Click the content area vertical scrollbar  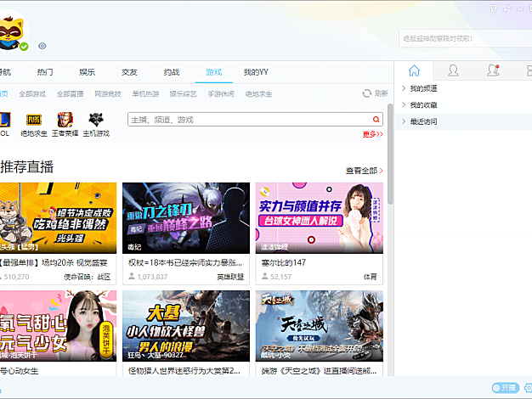click(x=390, y=155)
